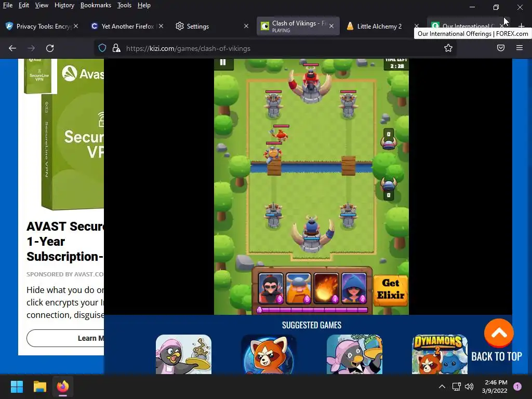Open the Bookmarks menu
Image resolution: width=532 pixels, height=399 pixels.
96,5
